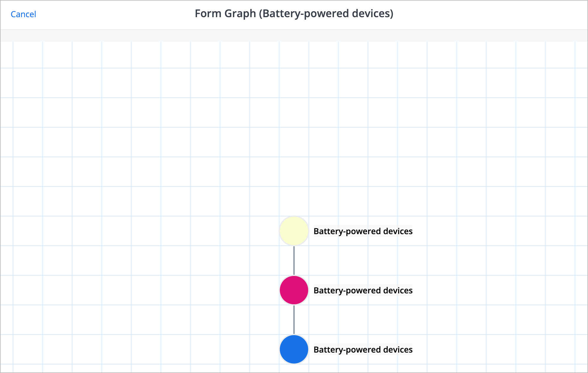Click the label beside the blue node
588x373 pixels.
(x=363, y=350)
